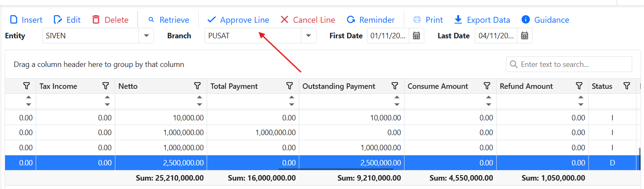The height and width of the screenshot is (189, 644).
Task: Click the Edit toolbar button
Action: (67, 20)
